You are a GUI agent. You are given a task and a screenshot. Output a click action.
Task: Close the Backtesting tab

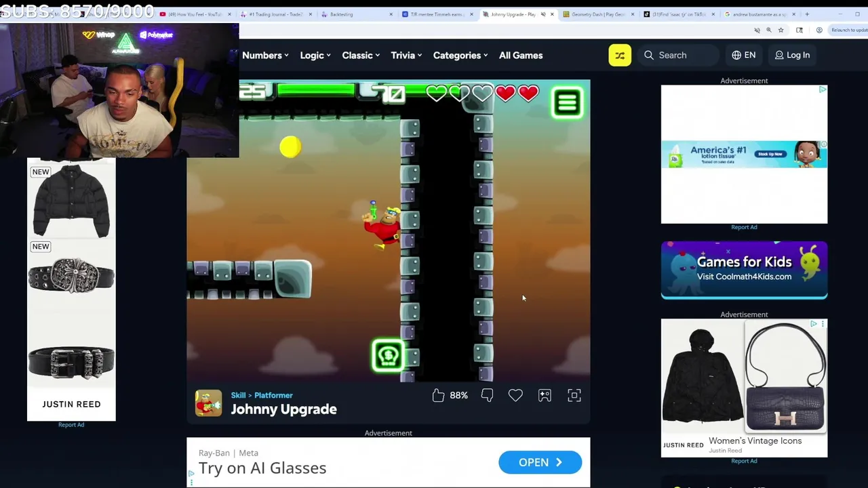(391, 14)
